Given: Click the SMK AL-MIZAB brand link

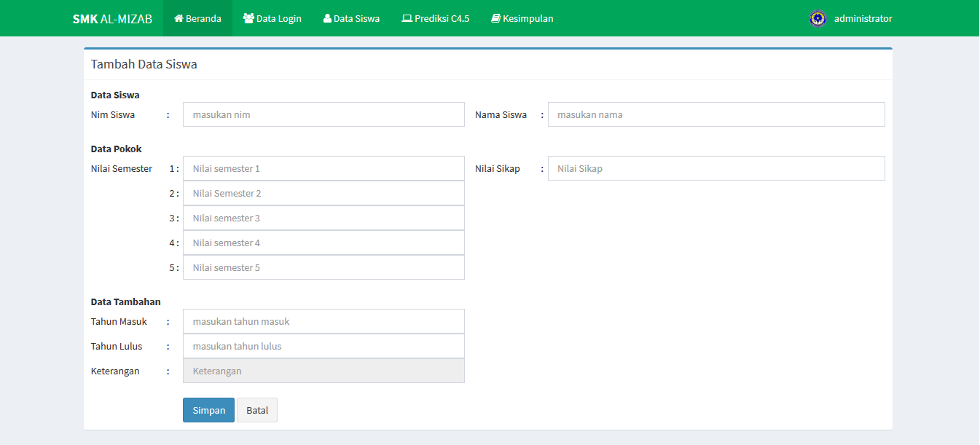Looking at the screenshot, I should tap(112, 19).
